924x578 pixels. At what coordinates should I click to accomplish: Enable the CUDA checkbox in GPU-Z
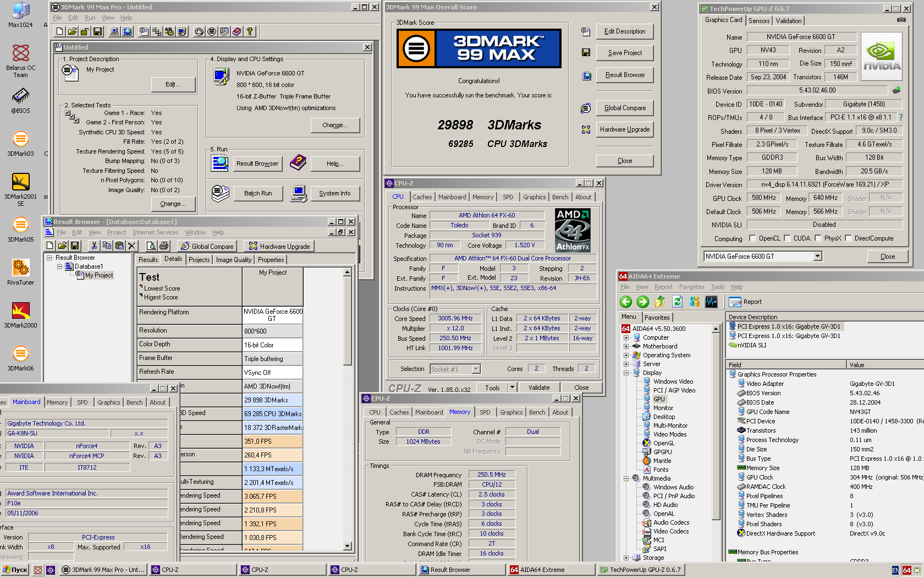pyautogui.click(x=787, y=238)
